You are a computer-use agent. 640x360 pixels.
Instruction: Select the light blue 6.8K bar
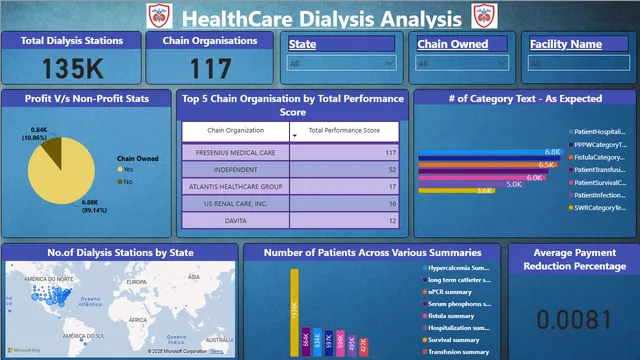[x=491, y=152]
